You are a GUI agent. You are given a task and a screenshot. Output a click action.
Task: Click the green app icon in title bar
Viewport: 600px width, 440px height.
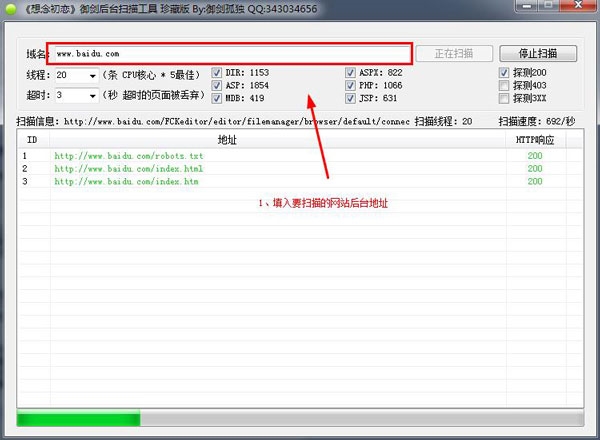point(11,9)
